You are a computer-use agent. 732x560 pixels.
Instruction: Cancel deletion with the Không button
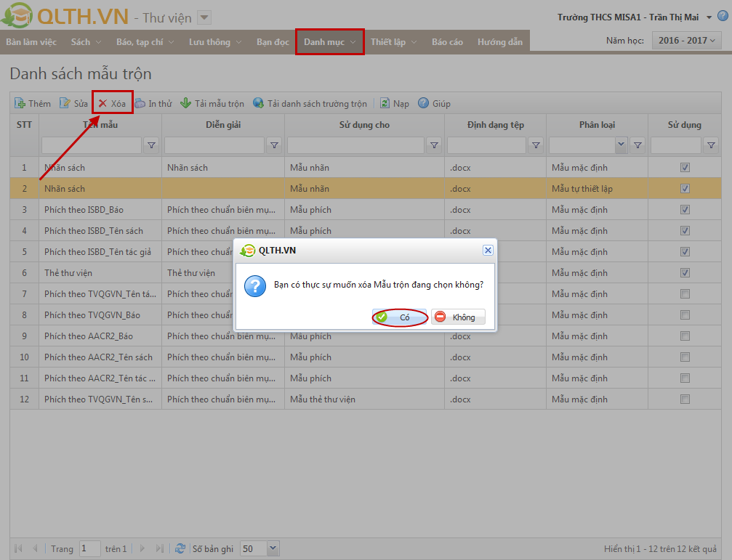click(458, 317)
